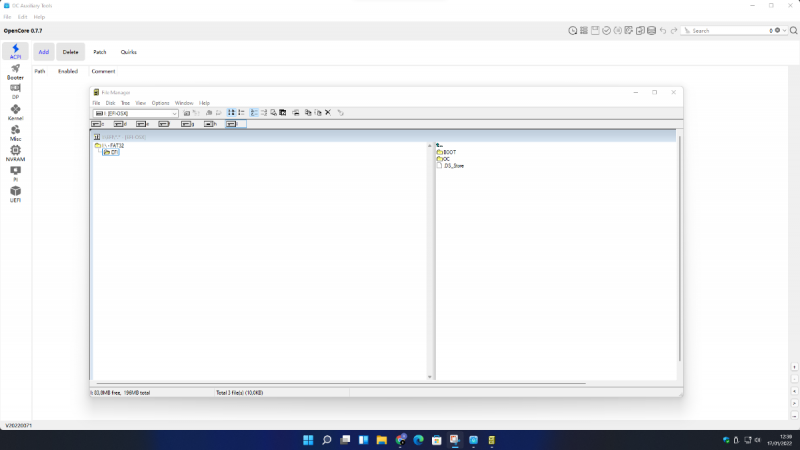The height and width of the screenshot is (450, 800).
Task: Open Edit menu of OC Auxiliary Tools
Action: point(22,17)
